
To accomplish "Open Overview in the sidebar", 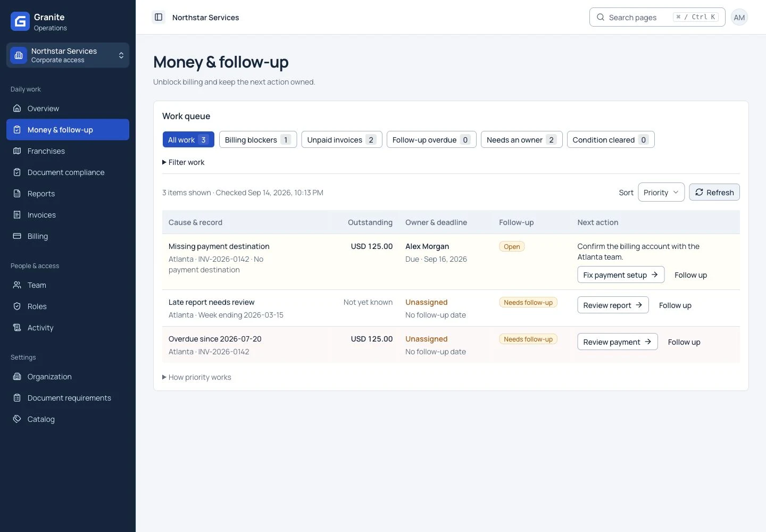I will tap(68, 109).
